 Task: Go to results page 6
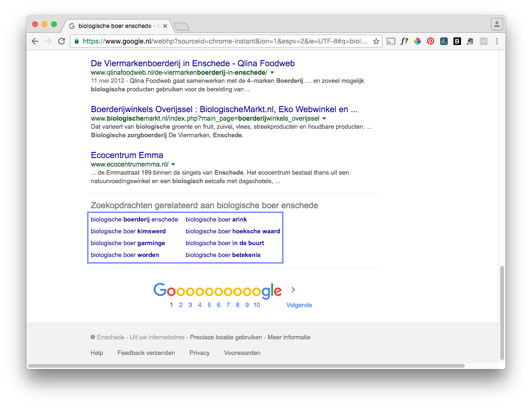pyautogui.click(x=219, y=305)
